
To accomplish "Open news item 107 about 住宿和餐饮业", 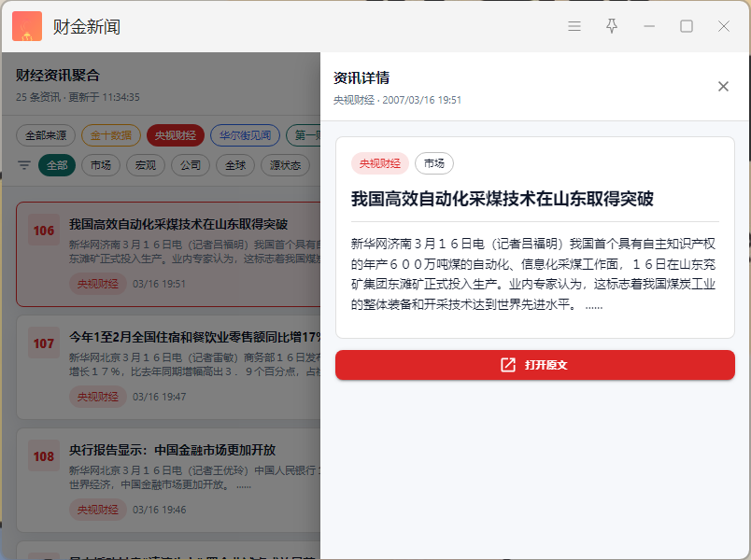I will click(168, 367).
